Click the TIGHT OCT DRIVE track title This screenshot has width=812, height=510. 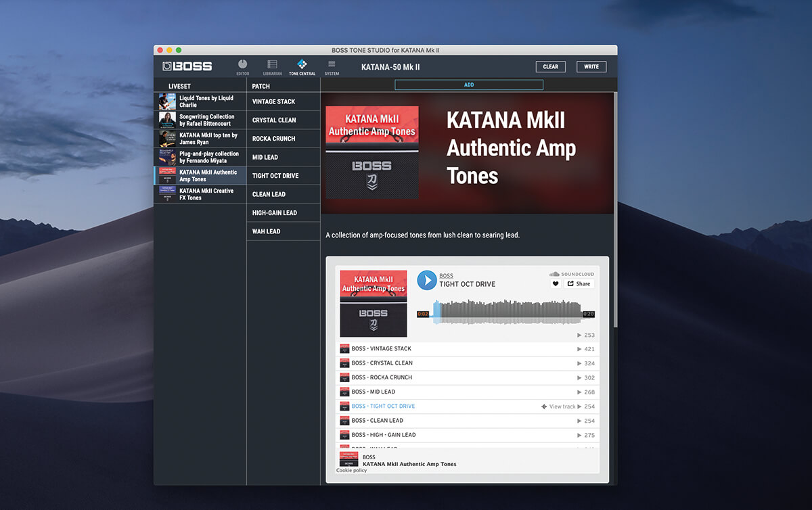(467, 284)
